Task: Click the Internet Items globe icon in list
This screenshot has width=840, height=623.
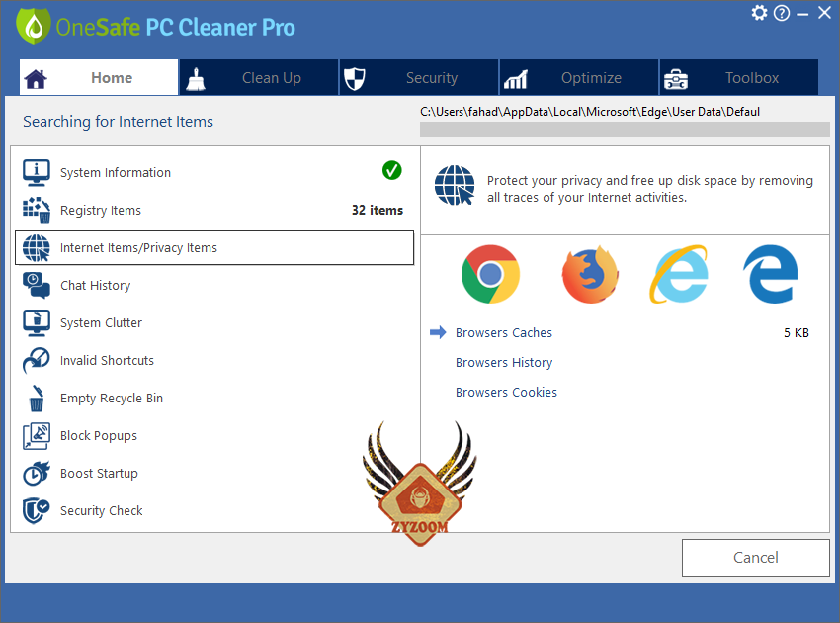Action: (37, 247)
